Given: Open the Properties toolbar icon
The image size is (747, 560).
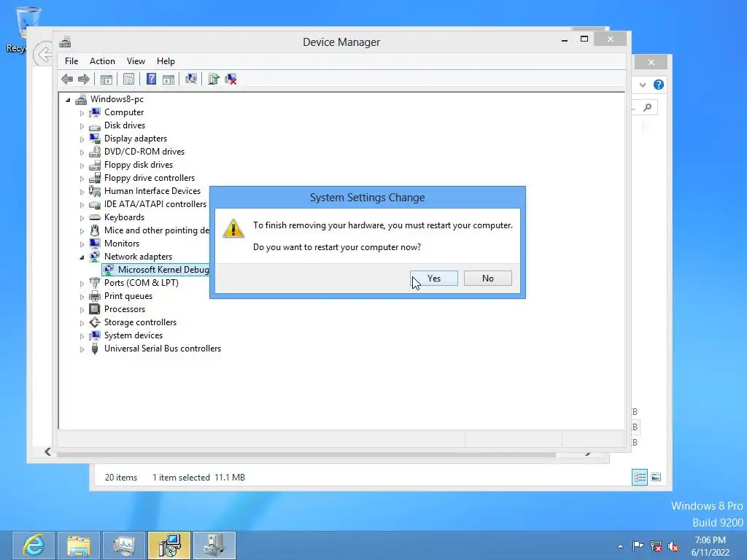Looking at the screenshot, I should 128,79.
